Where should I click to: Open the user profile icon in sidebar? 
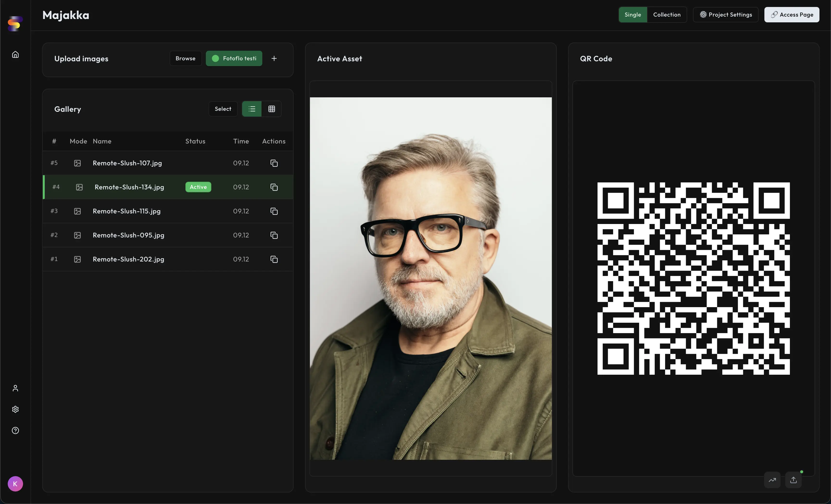pyautogui.click(x=15, y=388)
